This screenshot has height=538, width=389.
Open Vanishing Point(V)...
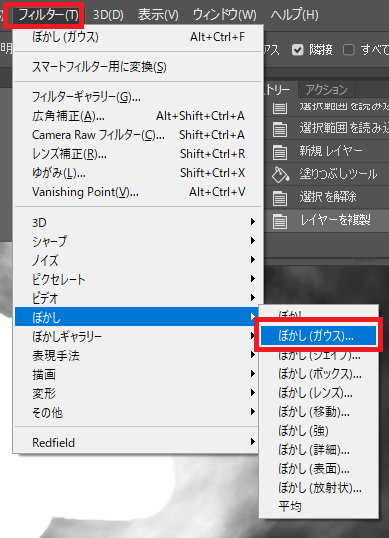[x=138, y=192]
